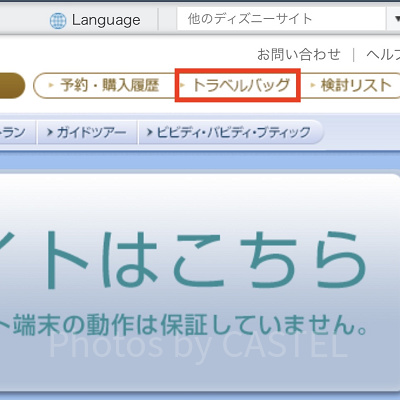
Task: Open the ヘルプ link
Action: [383, 55]
